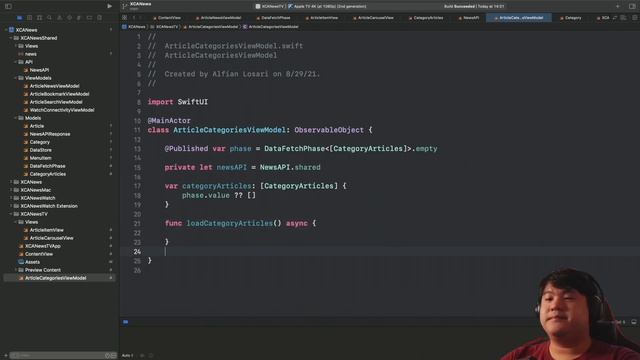Select the Project navigator folder icon
The height and width of the screenshot is (360, 640).
coord(19,18)
